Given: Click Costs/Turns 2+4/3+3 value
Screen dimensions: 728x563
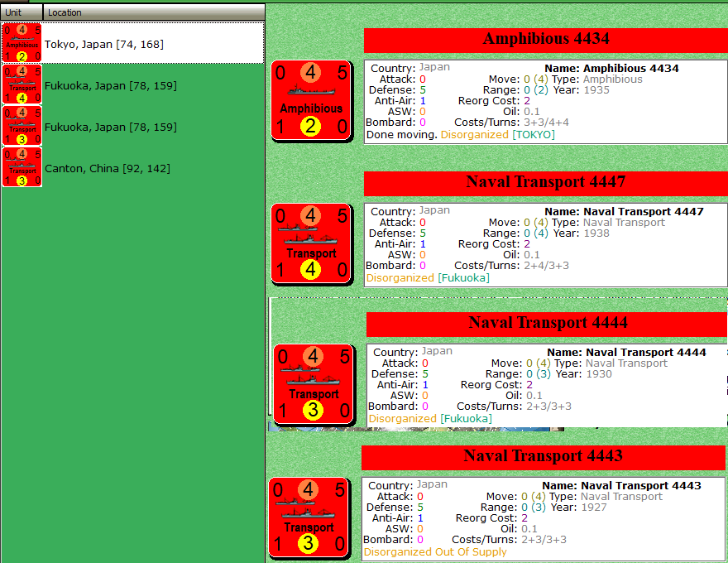Looking at the screenshot, I should point(546,266).
